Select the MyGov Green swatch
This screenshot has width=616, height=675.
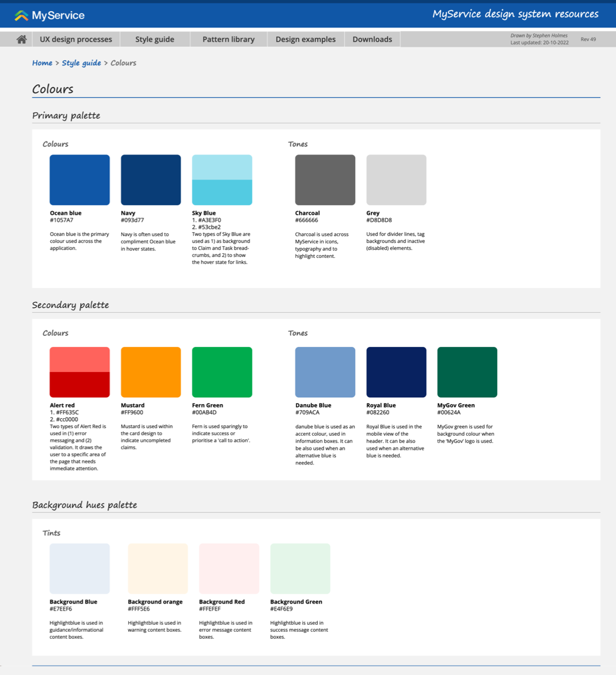[x=467, y=372]
